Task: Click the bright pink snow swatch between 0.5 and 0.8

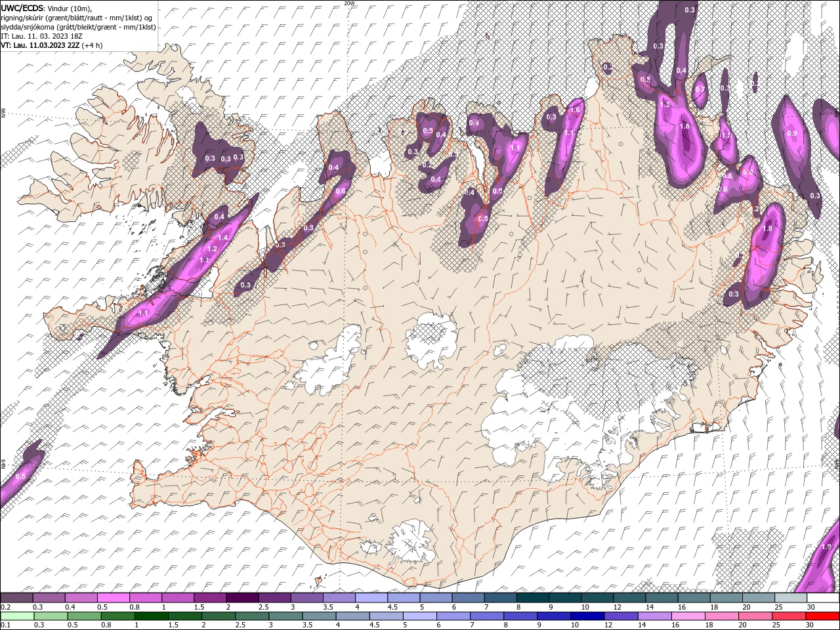Action: point(113,598)
